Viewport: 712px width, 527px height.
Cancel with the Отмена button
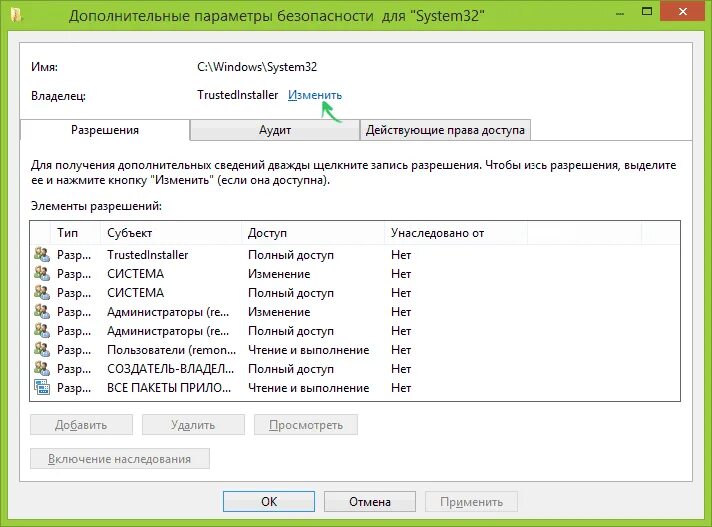point(370,502)
